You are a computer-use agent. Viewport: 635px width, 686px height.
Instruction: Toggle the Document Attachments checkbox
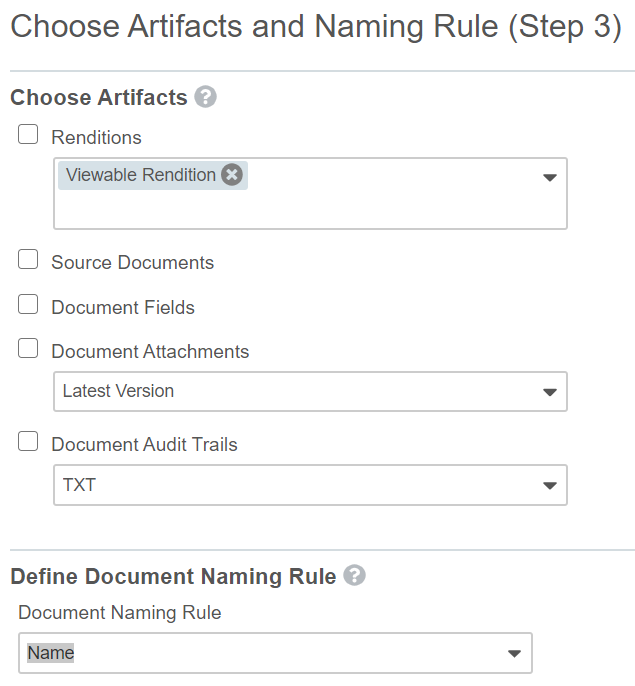click(x=29, y=349)
